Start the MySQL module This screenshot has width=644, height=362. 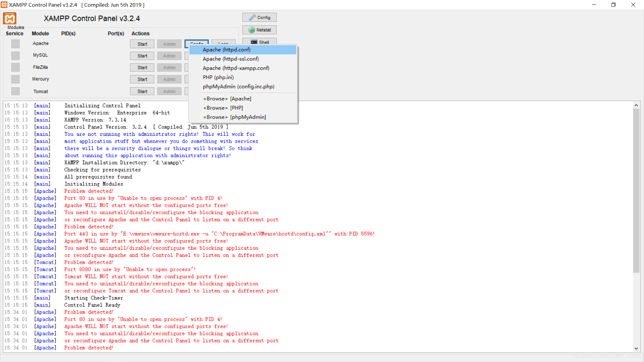[142, 56]
